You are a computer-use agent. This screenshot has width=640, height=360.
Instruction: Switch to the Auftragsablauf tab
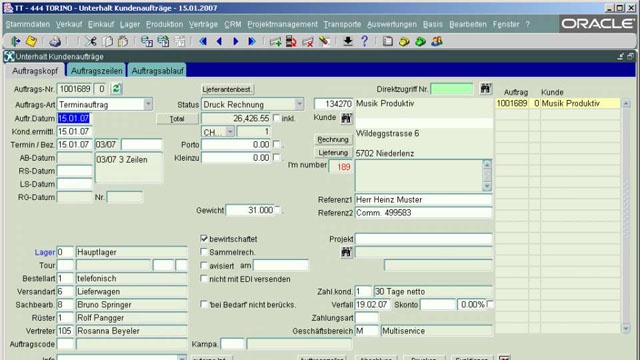157,71
